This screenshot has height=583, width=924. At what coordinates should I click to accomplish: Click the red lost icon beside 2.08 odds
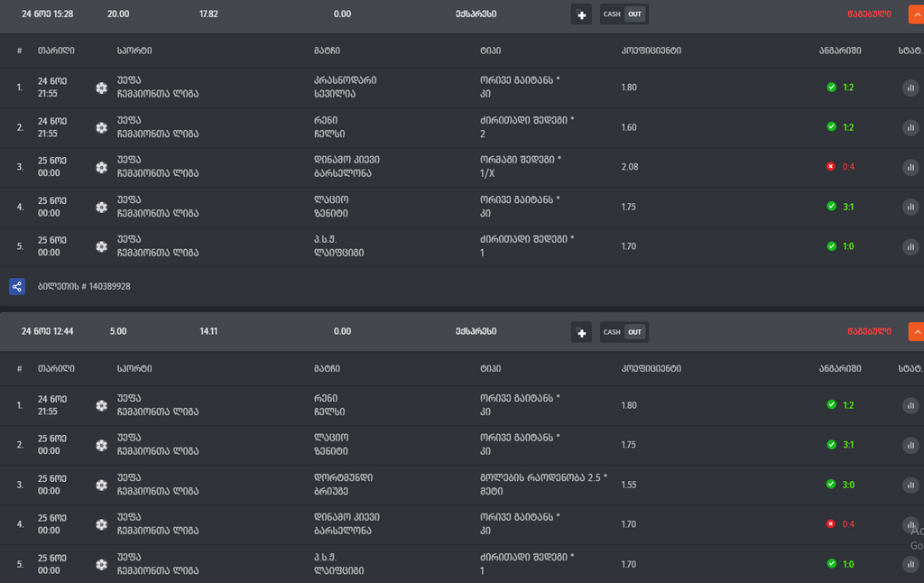click(831, 167)
